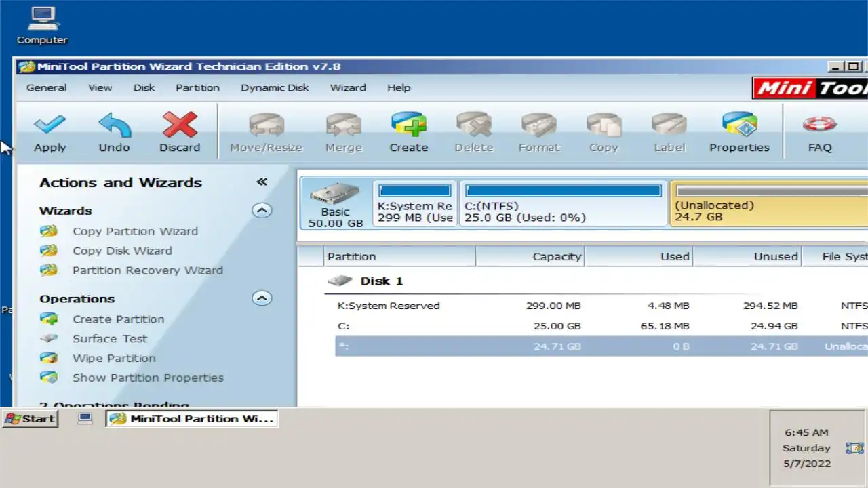The width and height of the screenshot is (868, 488).
Task: Click the Surface Test sidebar icon
Action: (x=48, y=338)
